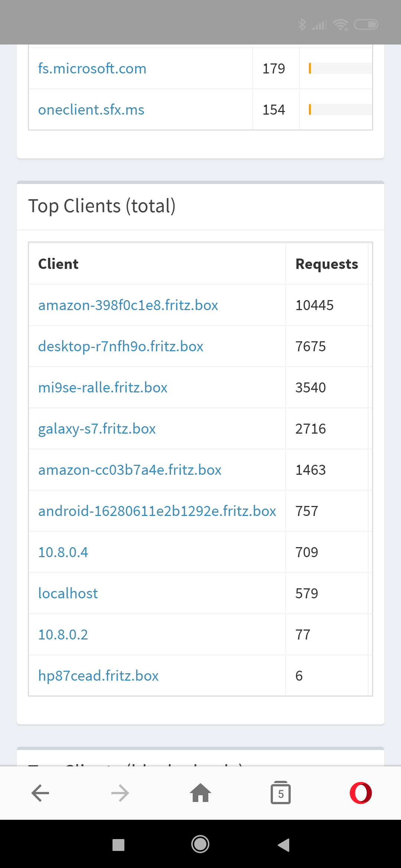The height and width of the screenshot is (868, 401).
Task: Open mi9se-ralle.fritz.box client details
Action: click(x=103, y=388)
